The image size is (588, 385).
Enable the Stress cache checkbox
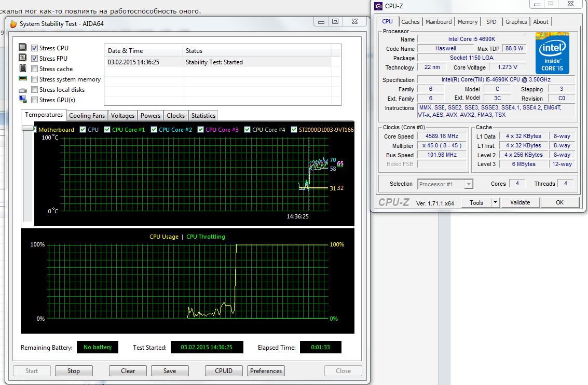click(x=34, y=69)
